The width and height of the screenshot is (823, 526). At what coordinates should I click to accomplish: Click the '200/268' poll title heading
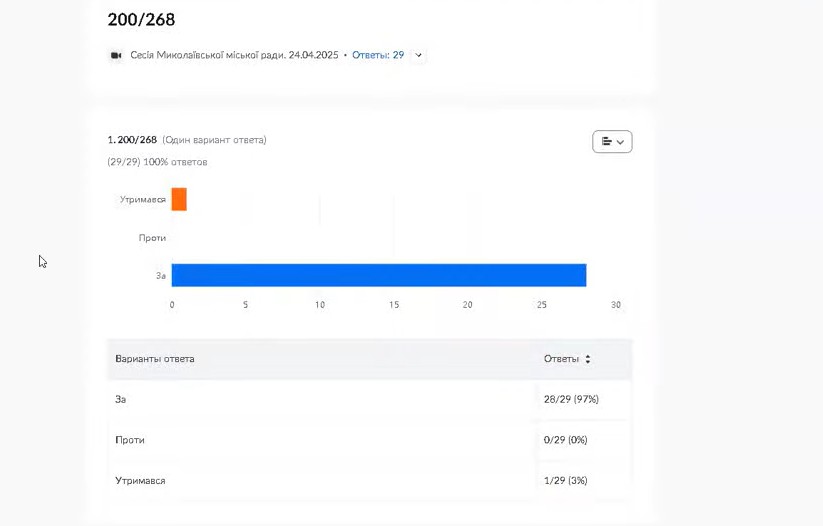141,19
